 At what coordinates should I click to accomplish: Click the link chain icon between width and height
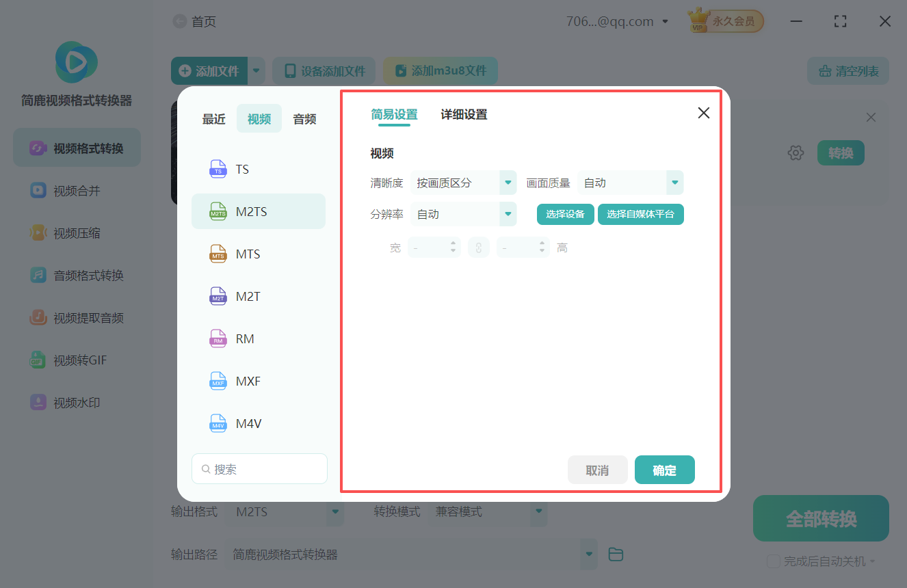pyautogui.click(x=478, y=247)
